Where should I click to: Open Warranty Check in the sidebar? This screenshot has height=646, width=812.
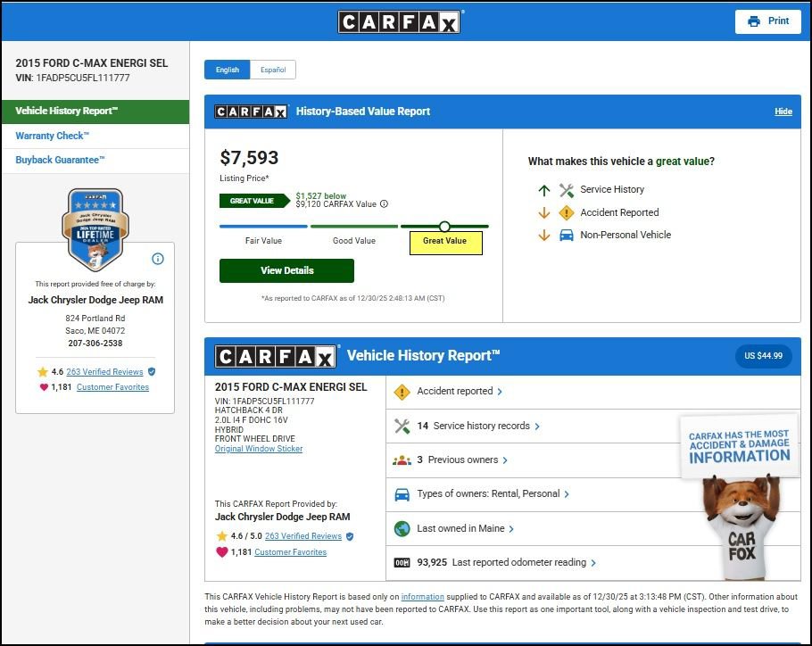pyautogui.click(x=52, y=137)
